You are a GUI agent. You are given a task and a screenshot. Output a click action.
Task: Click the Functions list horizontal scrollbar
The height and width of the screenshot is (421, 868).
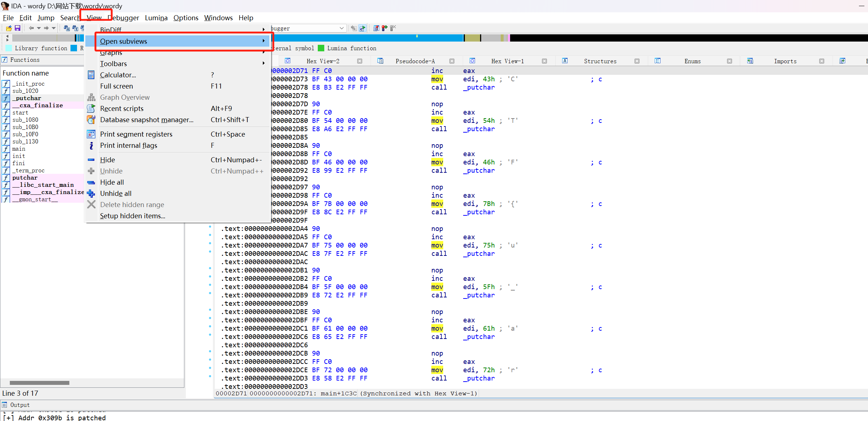click(x=39, y=383)
